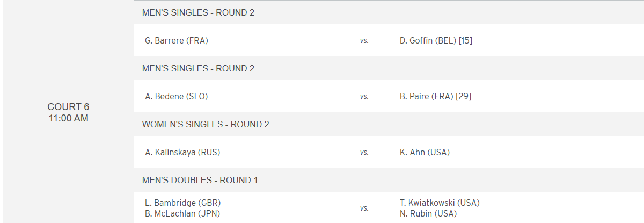Click the vs. label in Bedene–Paire match
Screen dimensions: 644x223
364,96
